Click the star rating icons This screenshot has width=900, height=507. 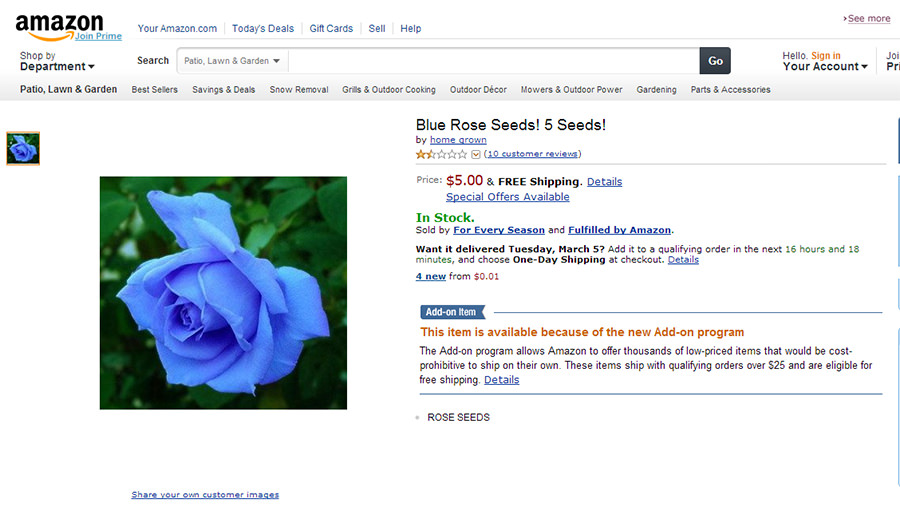point(441,154)
